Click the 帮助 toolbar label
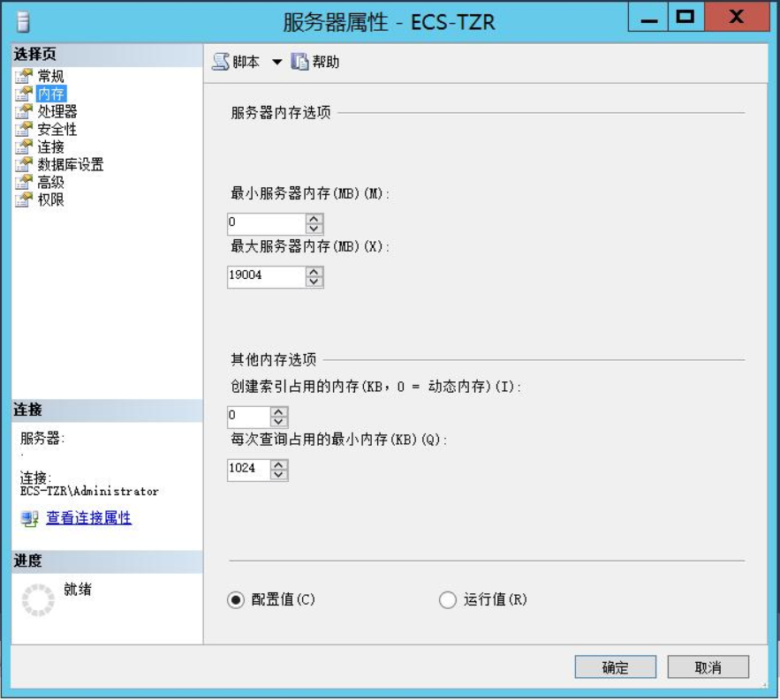 (x=326, y=62)
